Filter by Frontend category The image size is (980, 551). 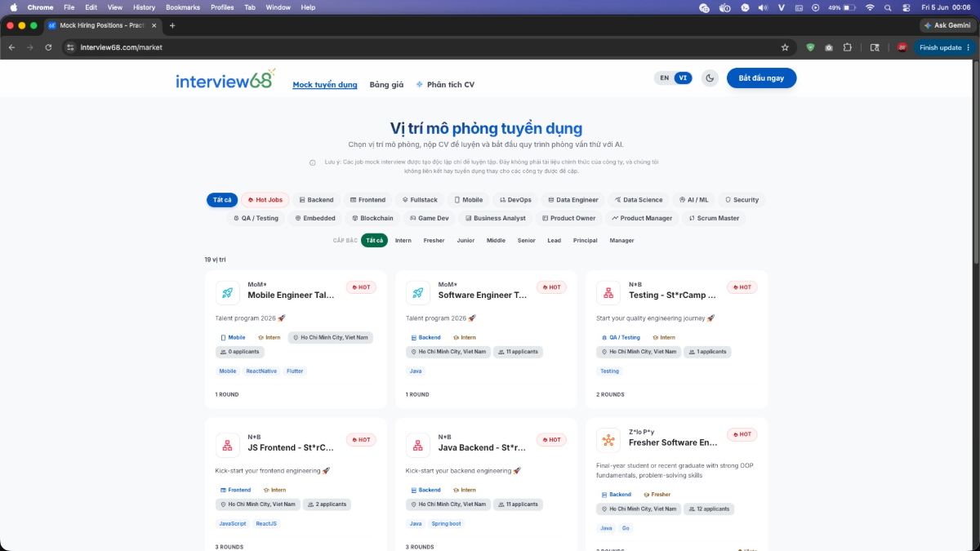click(367, 200)
